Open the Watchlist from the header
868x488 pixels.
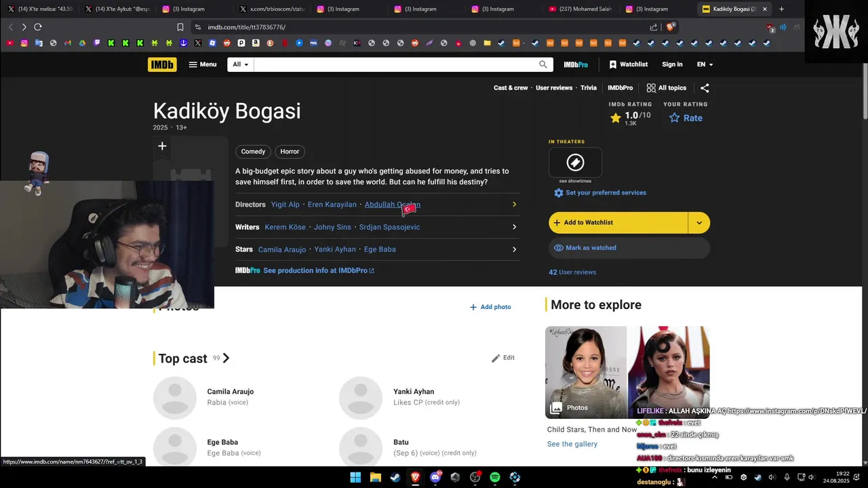click(x=629, y=64)
